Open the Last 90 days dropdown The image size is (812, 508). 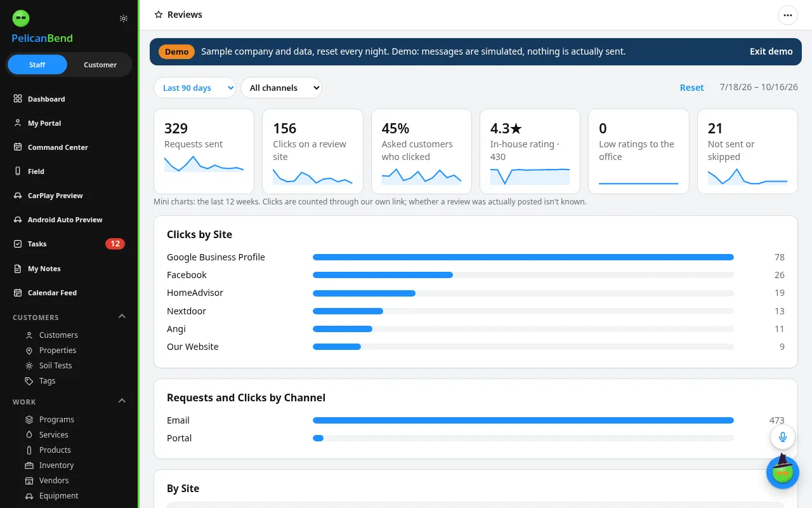pos(195,88)
